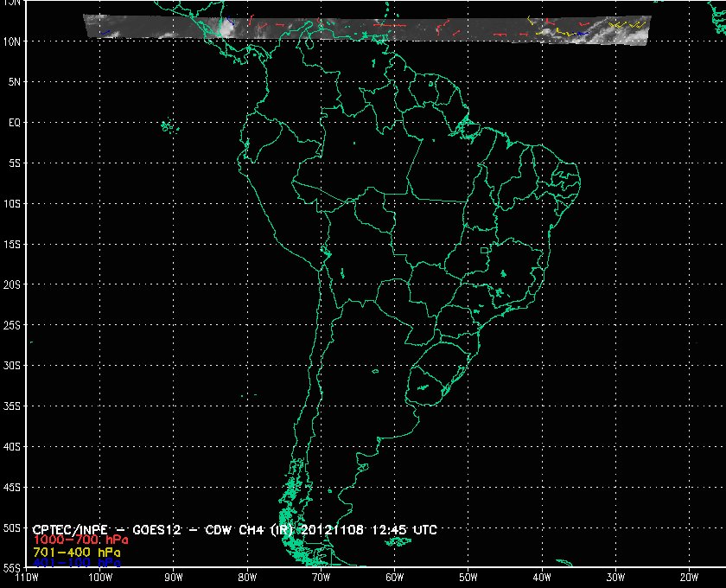Click the 20S latitude label
The image size is (726, 588).
[x=12, y=284]
